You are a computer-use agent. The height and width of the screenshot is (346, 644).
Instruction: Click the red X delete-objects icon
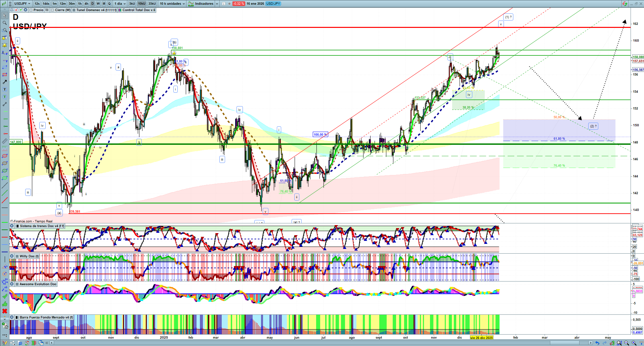click(x=4, y=311)
